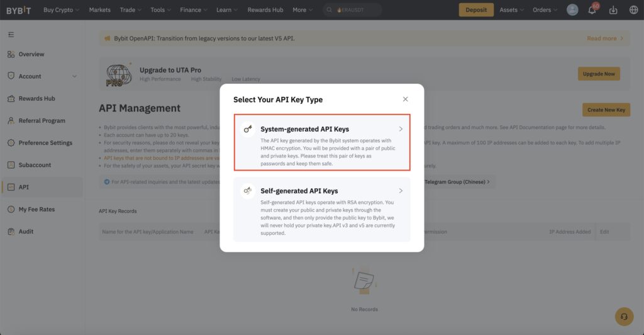Click the Deposit button

point(476,10)
